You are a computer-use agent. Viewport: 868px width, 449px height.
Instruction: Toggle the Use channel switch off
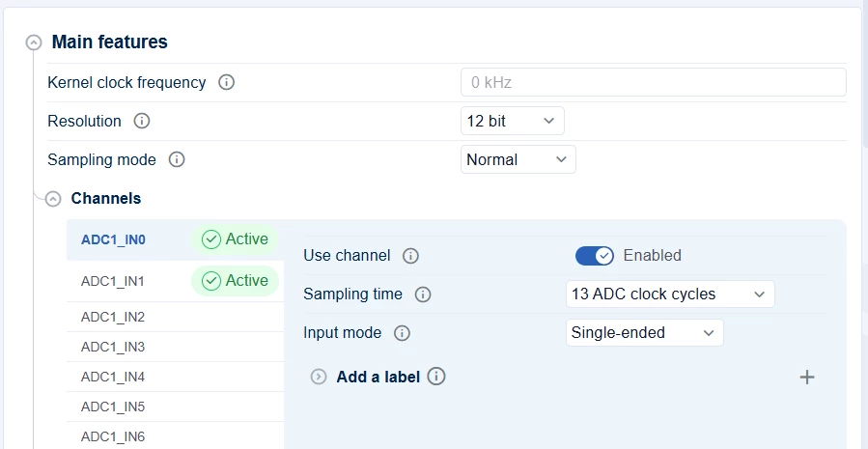click(x=595, y=256)
